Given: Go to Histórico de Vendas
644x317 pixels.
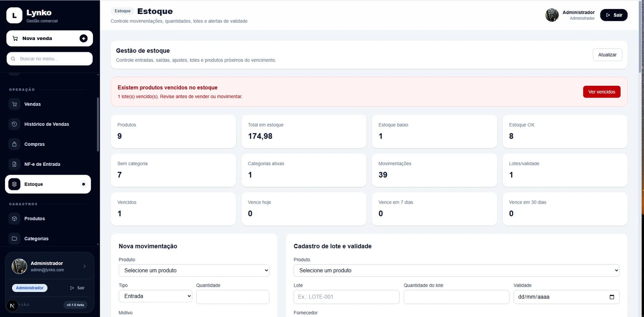Looking at the screenshot, I should pyautogui.click(x=48, y=124).
